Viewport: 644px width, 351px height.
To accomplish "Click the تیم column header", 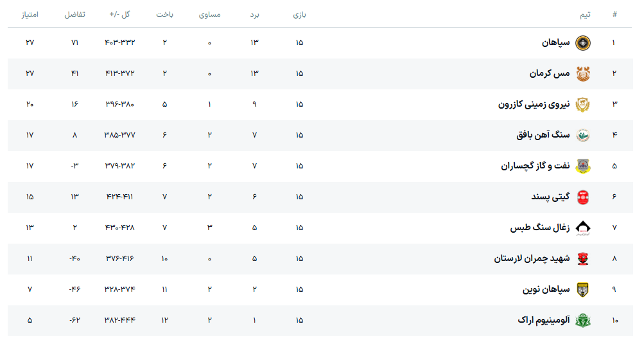I will pyautogui.click(x=585, y=14).
